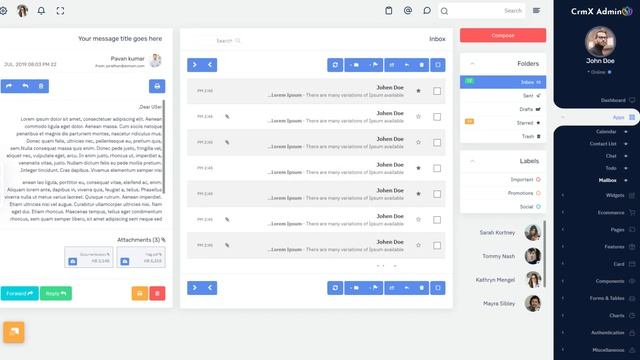Open the orange floating chat button
This screenshot has height=360, width=640.
point(14,332)
